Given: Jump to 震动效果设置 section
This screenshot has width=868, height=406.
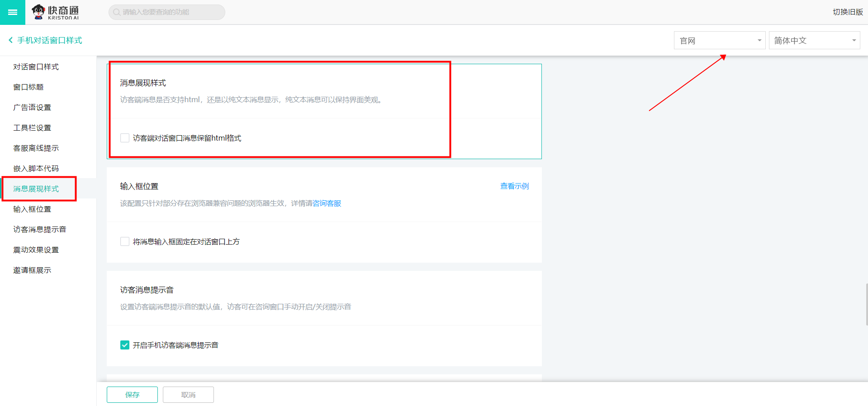Looking at the screenshot, I should click(36, 250).
